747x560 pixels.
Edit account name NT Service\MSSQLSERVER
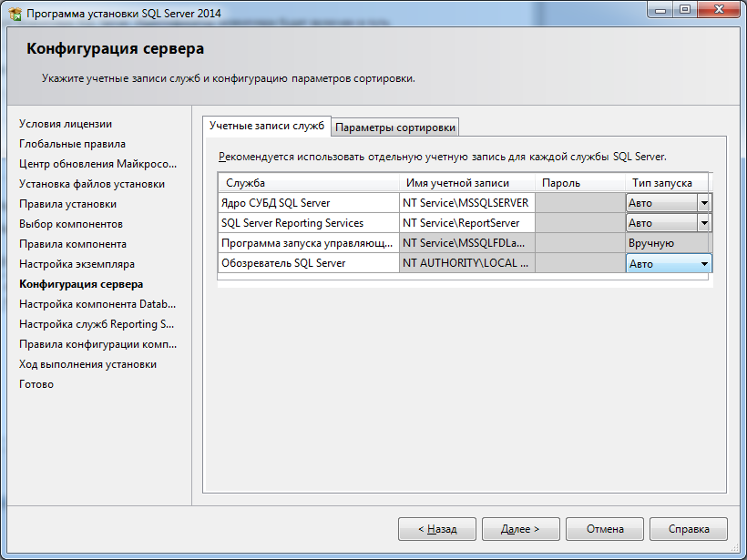466,203
